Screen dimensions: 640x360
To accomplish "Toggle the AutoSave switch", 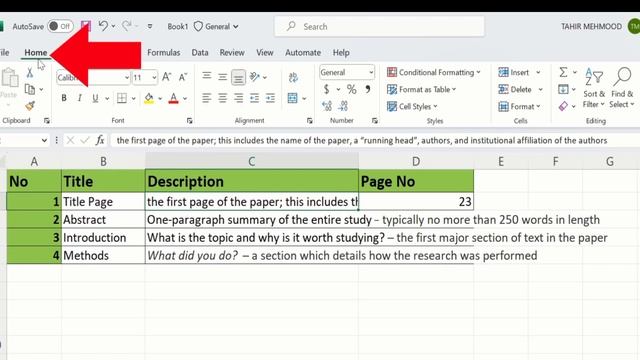I will (60, 27).
